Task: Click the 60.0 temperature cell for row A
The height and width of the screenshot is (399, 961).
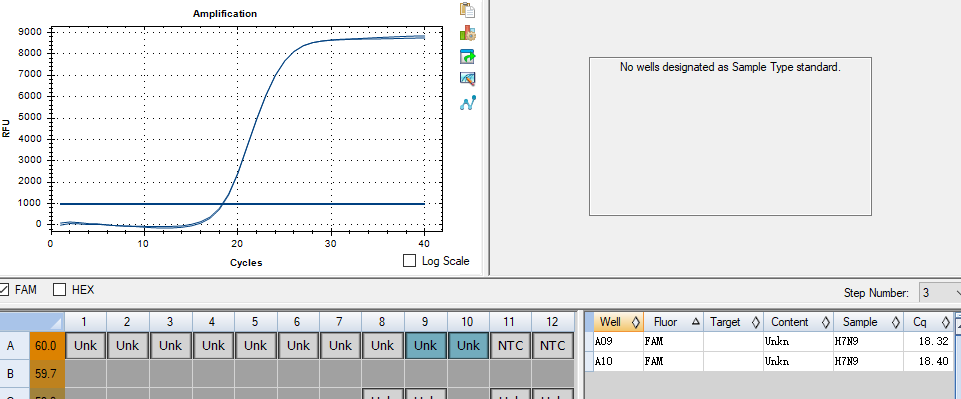Action: [x=47, y=346]
